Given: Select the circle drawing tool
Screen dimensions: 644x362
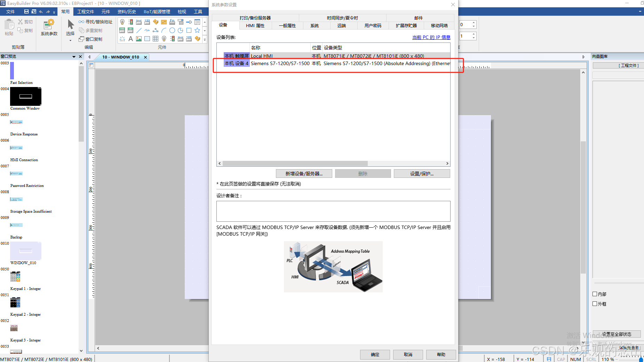Looking at the screenshot, I should point(172,30).
